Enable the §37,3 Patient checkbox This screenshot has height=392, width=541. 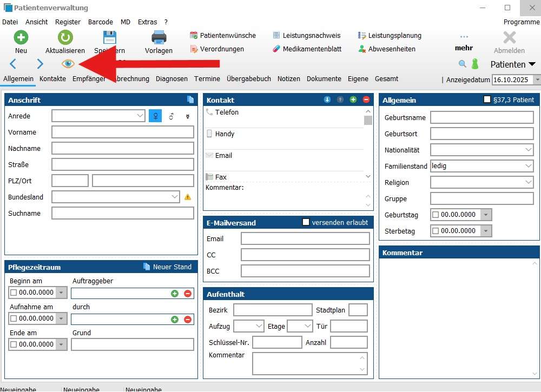click(487, 99)
